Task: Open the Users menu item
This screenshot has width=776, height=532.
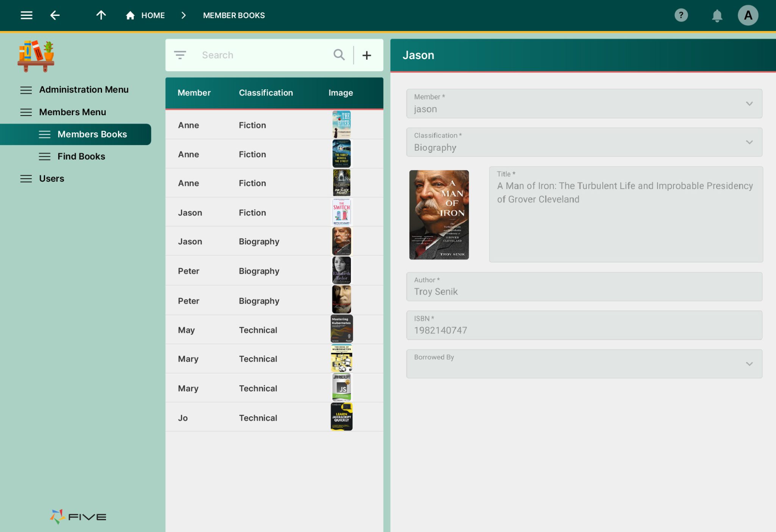Action: 52,179
